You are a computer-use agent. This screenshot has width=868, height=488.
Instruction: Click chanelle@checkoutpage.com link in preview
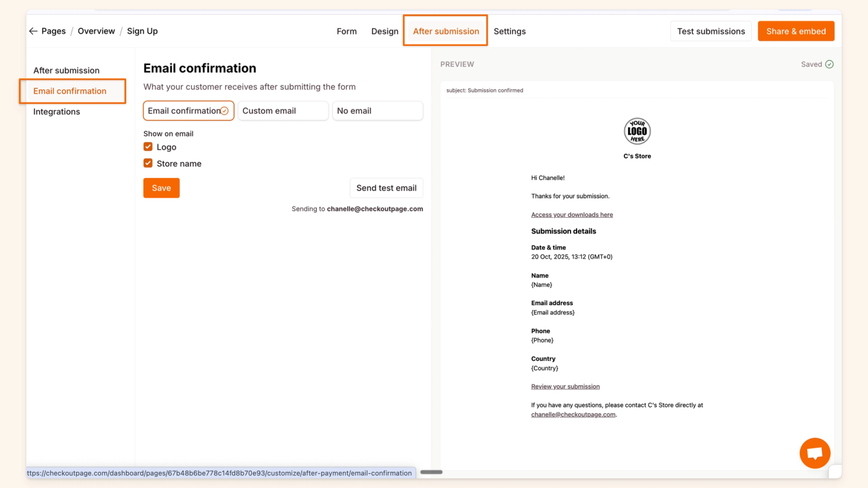[x=573, y=414]
